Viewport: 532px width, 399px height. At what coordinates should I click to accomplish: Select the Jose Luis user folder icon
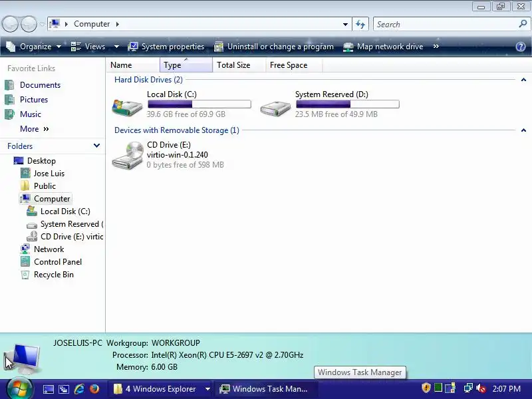click(25, 173)
